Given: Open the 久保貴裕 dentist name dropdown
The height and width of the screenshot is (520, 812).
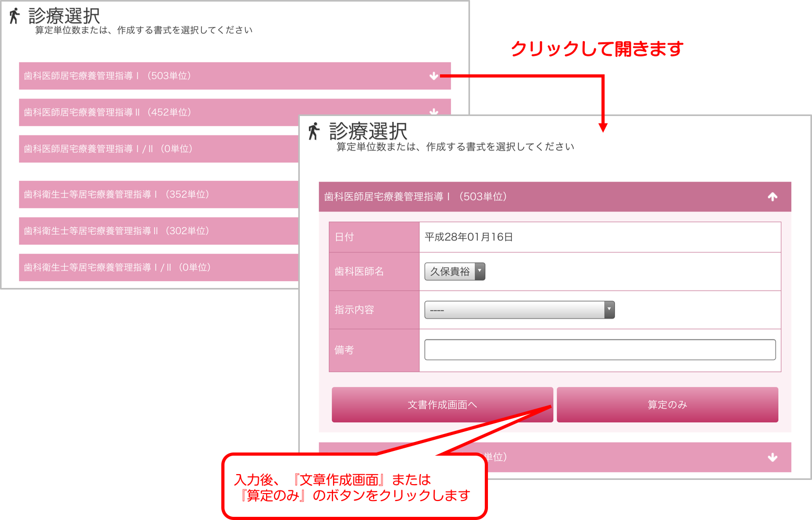Looking at the screenshot, I should pos(454,272).
